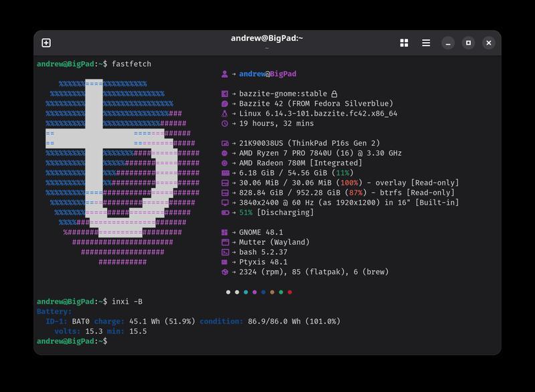Screen dimensions: 535x392
Task: Click the green color dot in palette
Action: tap(281, 292)
